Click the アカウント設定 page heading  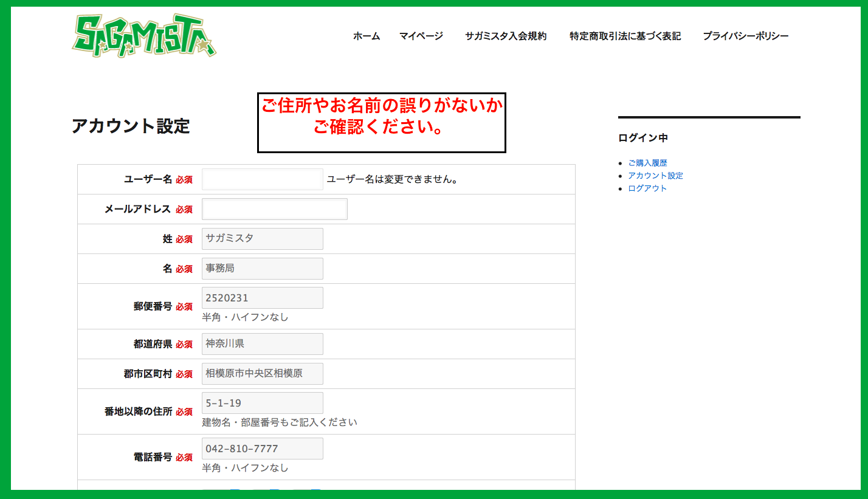click(x=131, y=126)
